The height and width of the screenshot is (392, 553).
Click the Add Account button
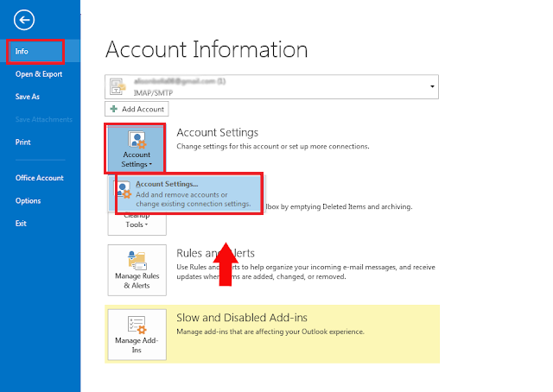(137, 109)
